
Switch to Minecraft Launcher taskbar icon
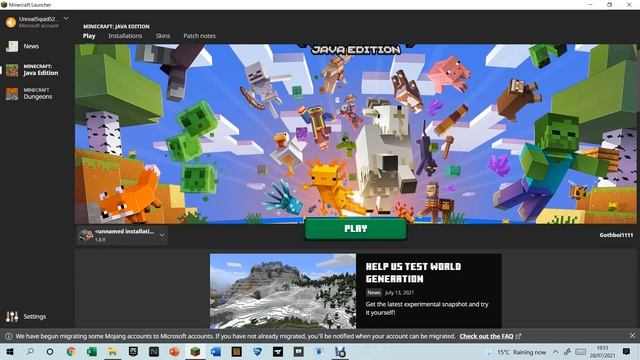click(195, 351)
